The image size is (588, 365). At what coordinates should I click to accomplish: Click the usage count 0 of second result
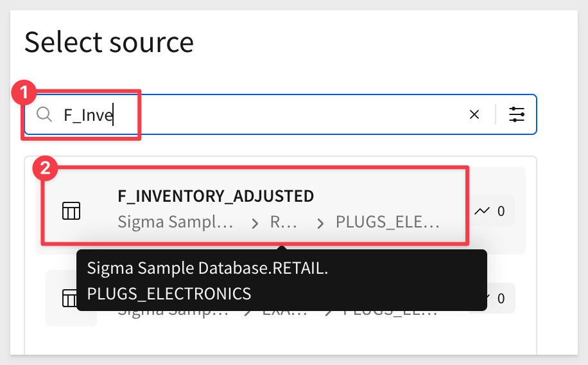(501, 299)
